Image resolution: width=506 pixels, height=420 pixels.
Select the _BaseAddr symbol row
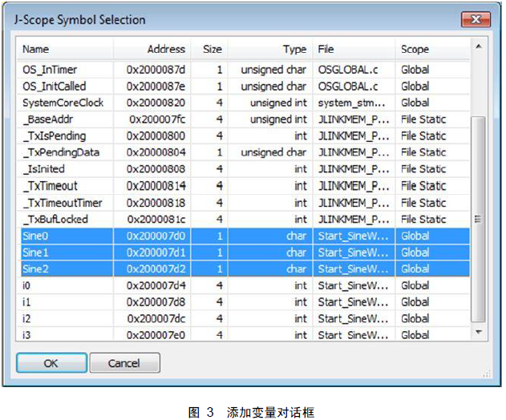tap(243, 119)
